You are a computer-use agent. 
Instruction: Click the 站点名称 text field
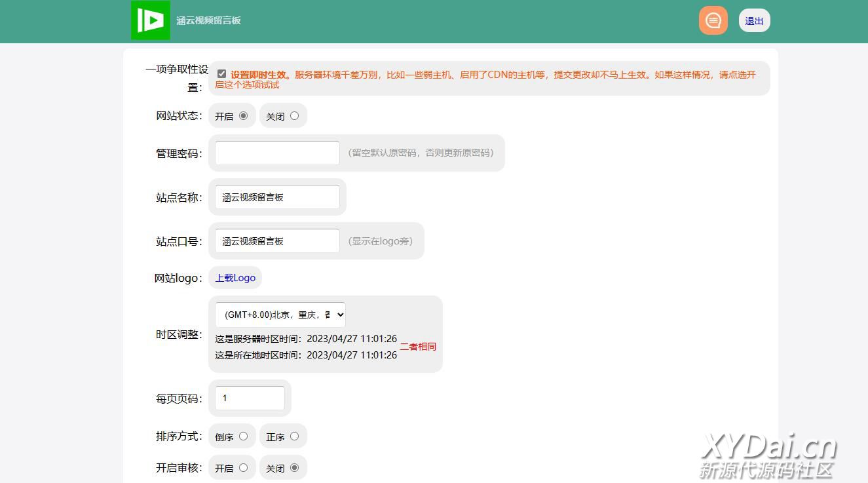point(277,197)
